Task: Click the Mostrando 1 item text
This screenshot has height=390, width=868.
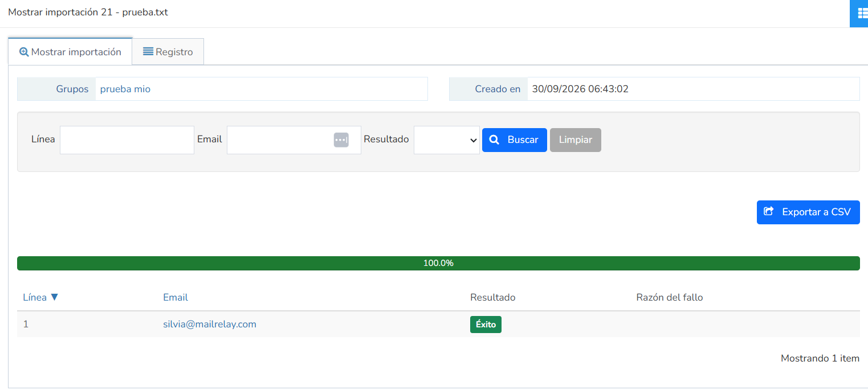Action: (x=820, y=358)
